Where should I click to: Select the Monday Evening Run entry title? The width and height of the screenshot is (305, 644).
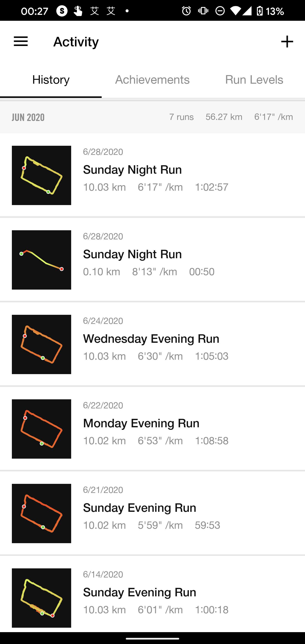(x=141, y=423)
